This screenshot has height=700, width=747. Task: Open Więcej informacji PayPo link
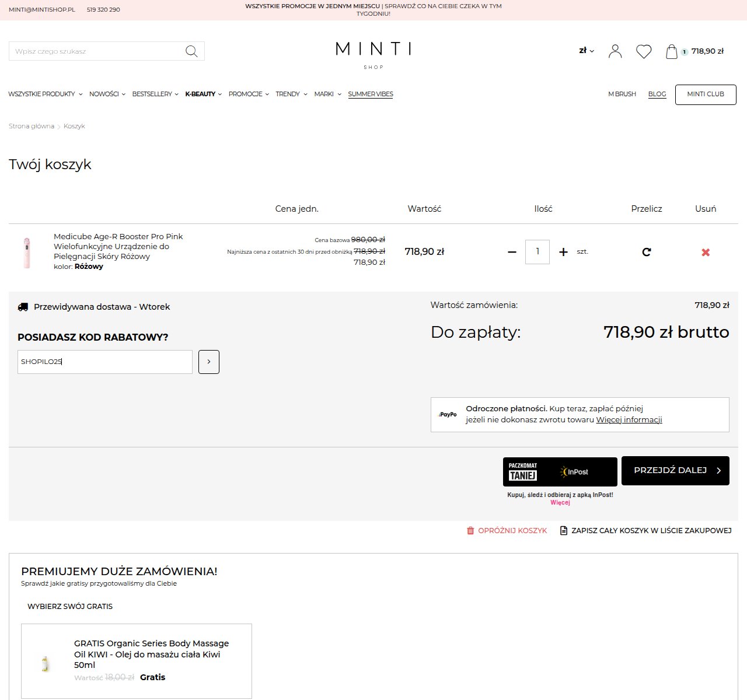(629, 419)
